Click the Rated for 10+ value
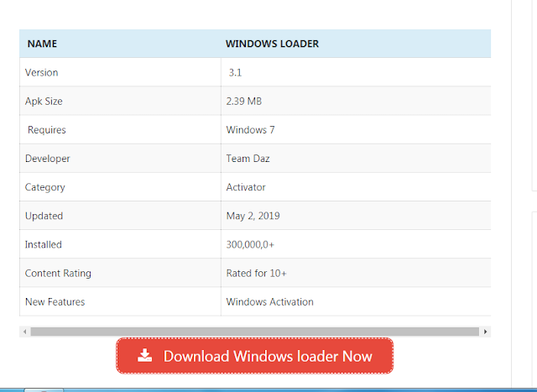 pos(256,274)
